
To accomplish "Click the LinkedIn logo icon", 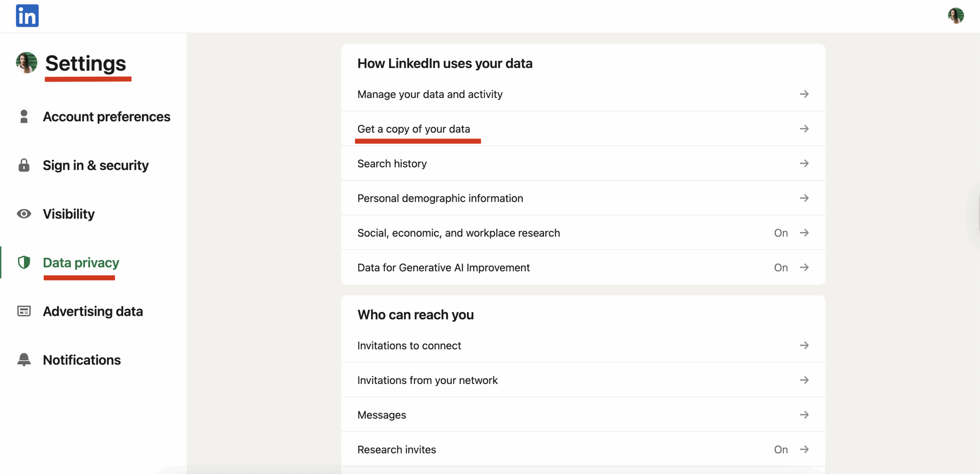I will point(27,16).
